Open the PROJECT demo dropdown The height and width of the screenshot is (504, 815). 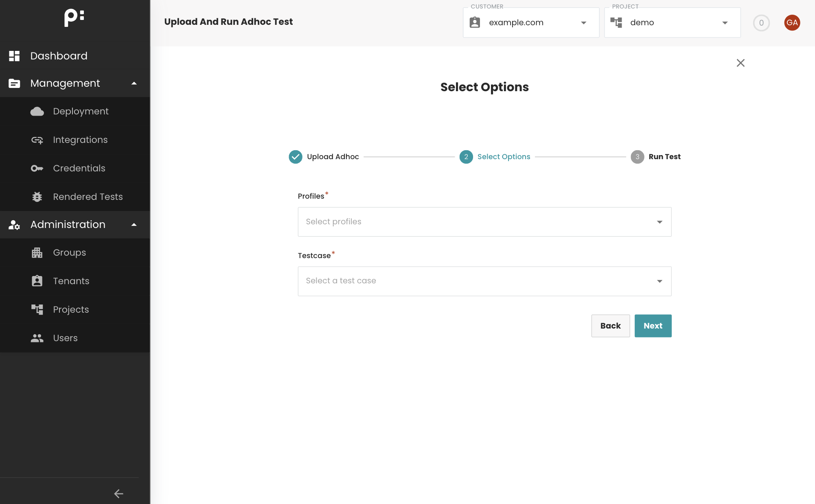(x=725, y=23)
